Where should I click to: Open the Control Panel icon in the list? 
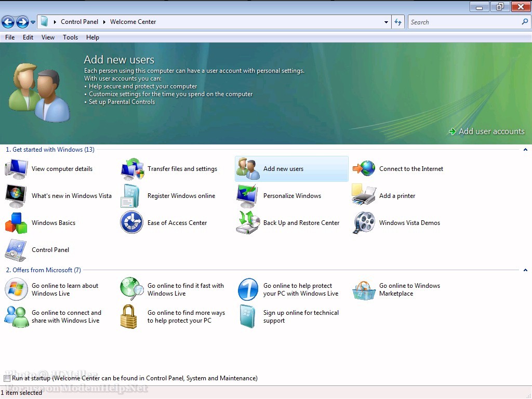coord(16,250)
